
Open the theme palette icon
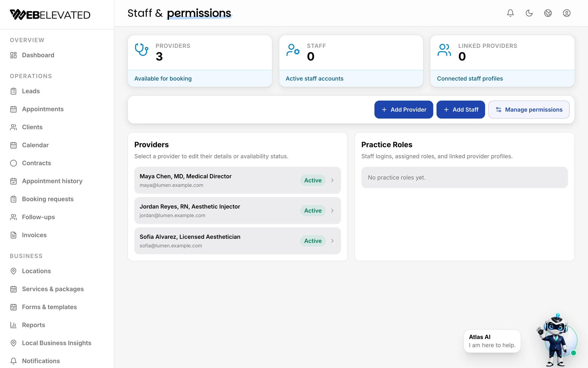point(548,13)
